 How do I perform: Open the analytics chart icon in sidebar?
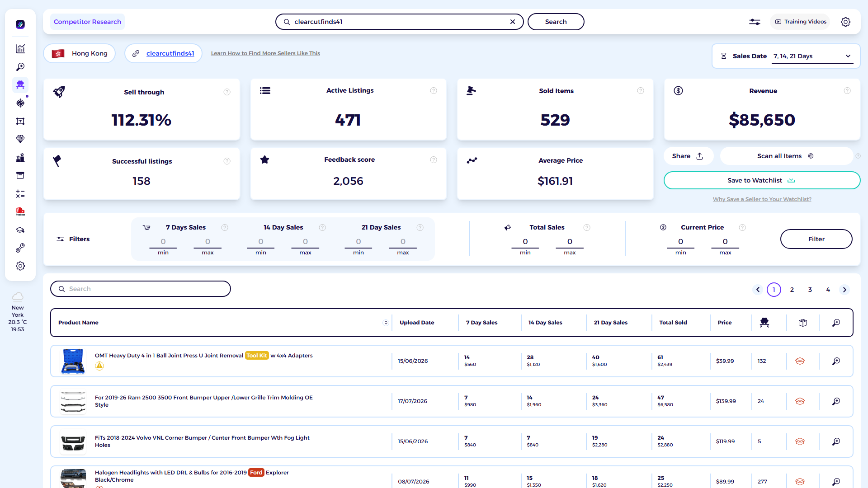20,49
